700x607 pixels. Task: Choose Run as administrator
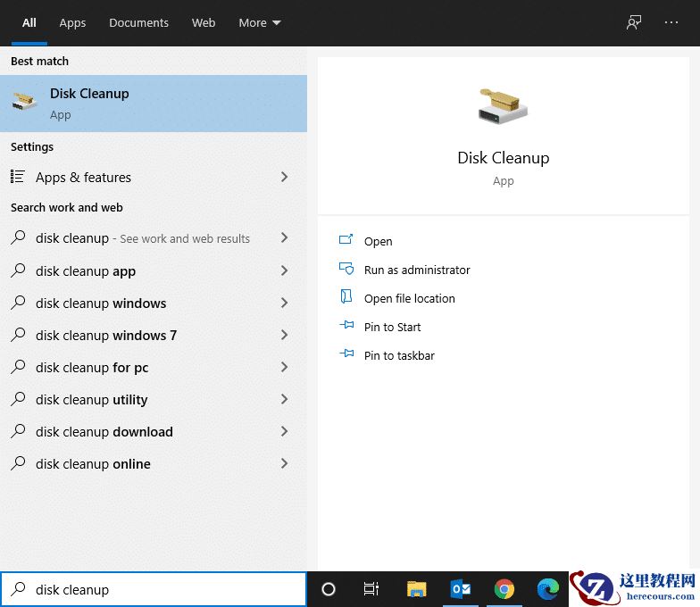coord(416,270)
